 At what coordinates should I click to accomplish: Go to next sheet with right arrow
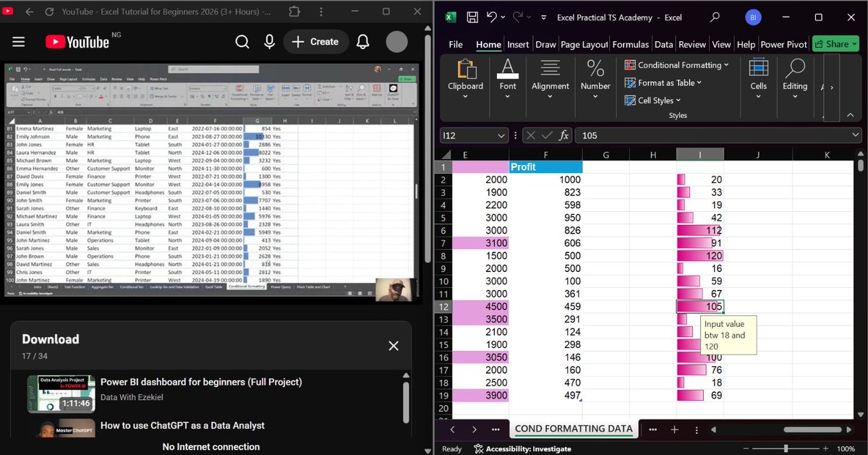point(475,429)
